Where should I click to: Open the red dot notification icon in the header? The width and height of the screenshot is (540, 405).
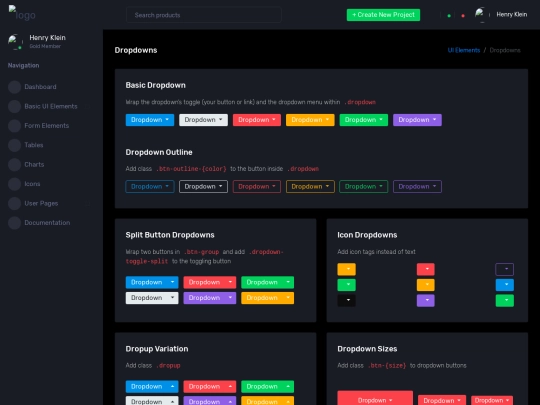click(463, 15)
